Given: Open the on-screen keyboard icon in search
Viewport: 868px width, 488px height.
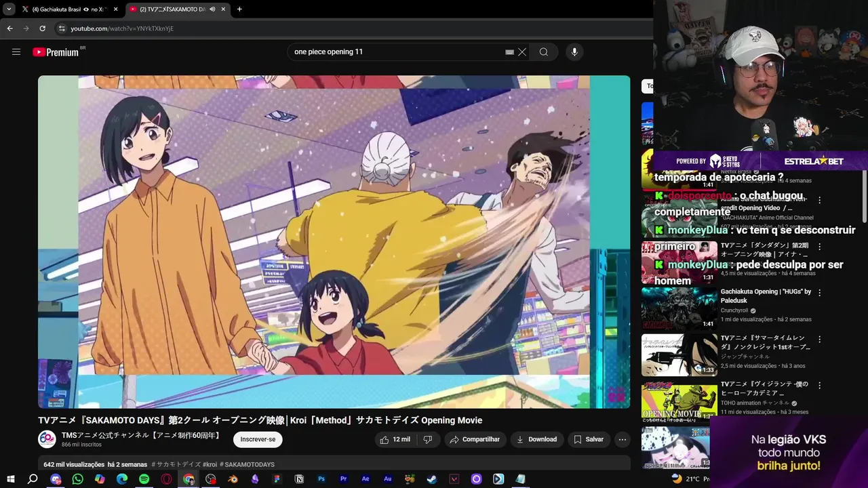Looking at the screenshot, I should 509,52.
